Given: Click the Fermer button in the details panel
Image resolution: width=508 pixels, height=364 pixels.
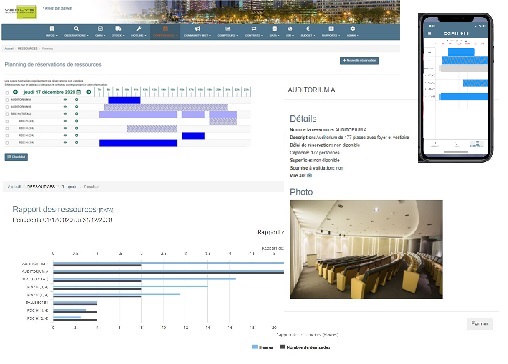Looking at the screenshot, I should (x=480, y=324).
